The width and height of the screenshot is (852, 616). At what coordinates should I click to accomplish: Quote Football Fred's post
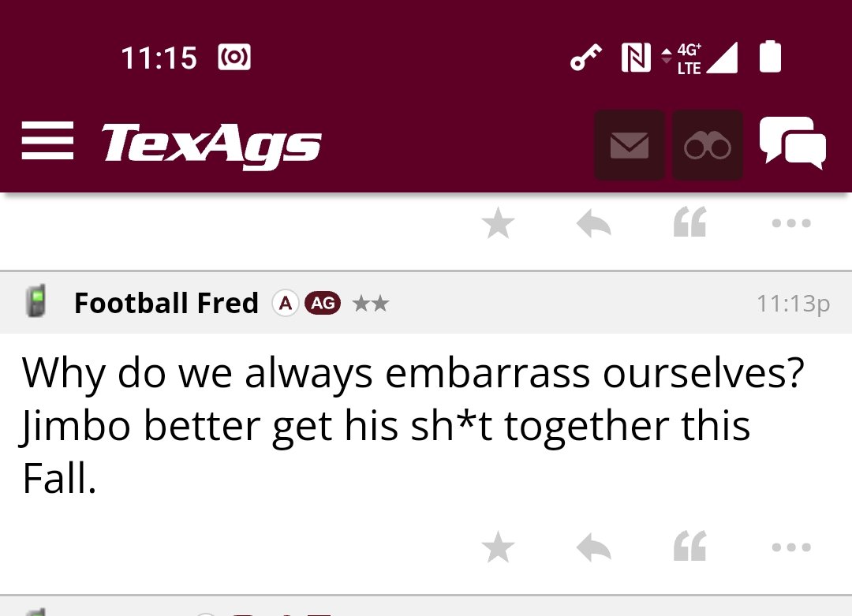click(689, 546)
